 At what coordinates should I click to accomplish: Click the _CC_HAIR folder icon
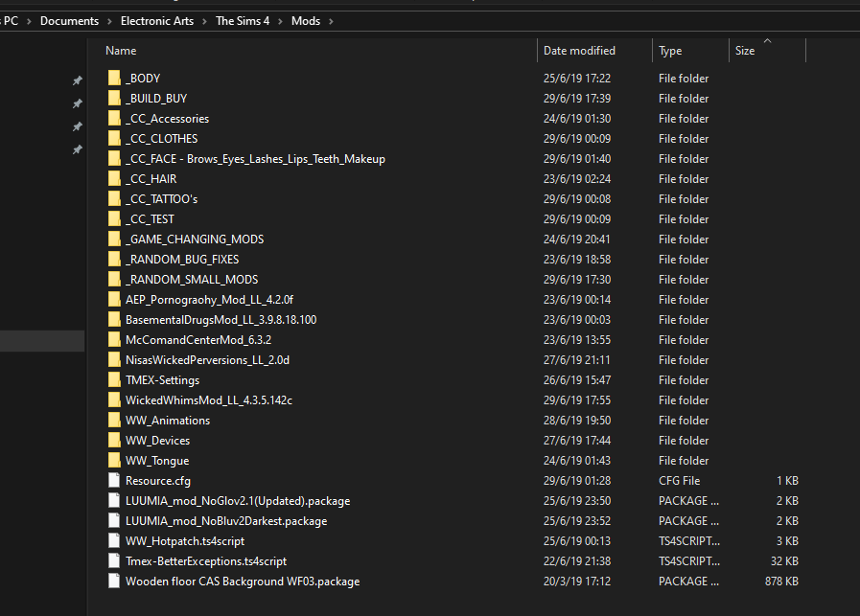[x=114, y=178]
